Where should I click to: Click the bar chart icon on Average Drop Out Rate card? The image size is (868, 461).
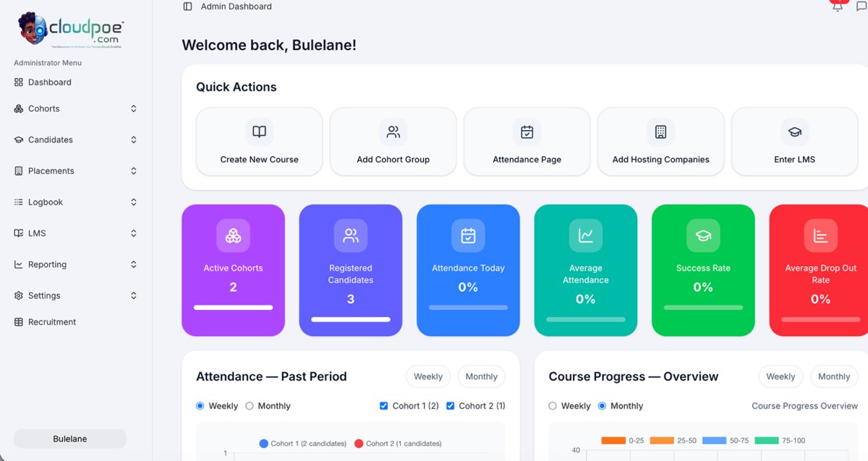click(821, 236)
